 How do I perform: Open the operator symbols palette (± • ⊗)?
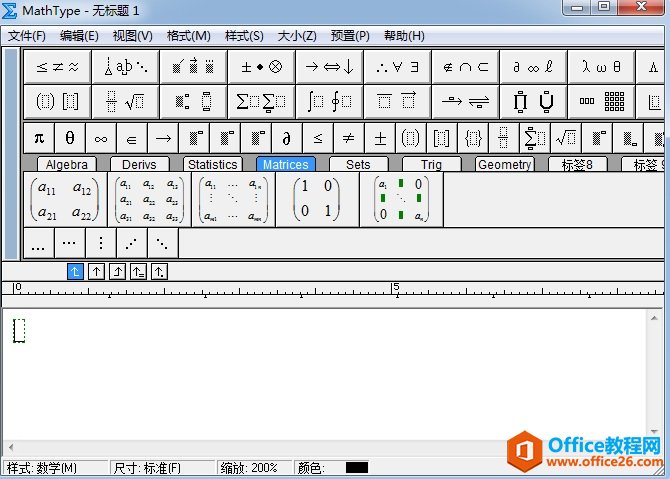coord(262,67)
